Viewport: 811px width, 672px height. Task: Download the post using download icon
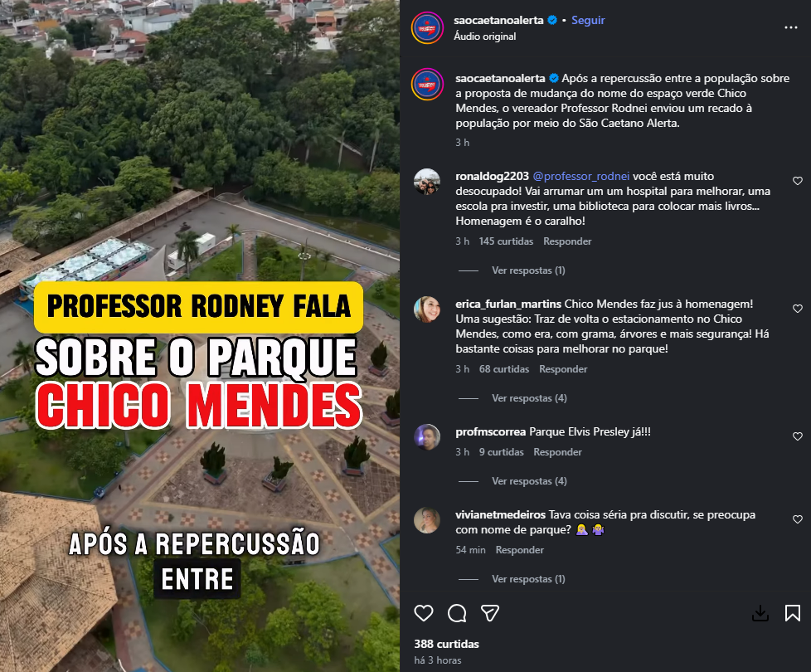(x=760, y=613)
